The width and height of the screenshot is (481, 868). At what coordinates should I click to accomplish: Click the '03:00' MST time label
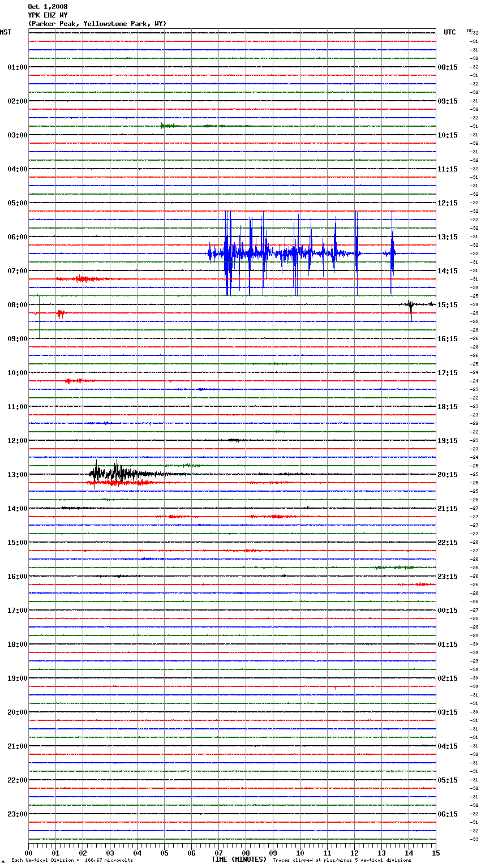(18, 135)
